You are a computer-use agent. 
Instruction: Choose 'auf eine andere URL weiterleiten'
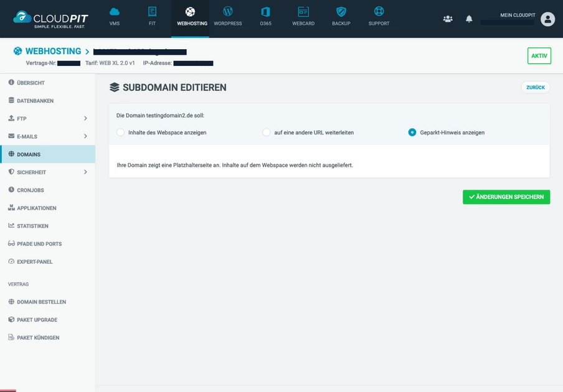tap(267, 133)
